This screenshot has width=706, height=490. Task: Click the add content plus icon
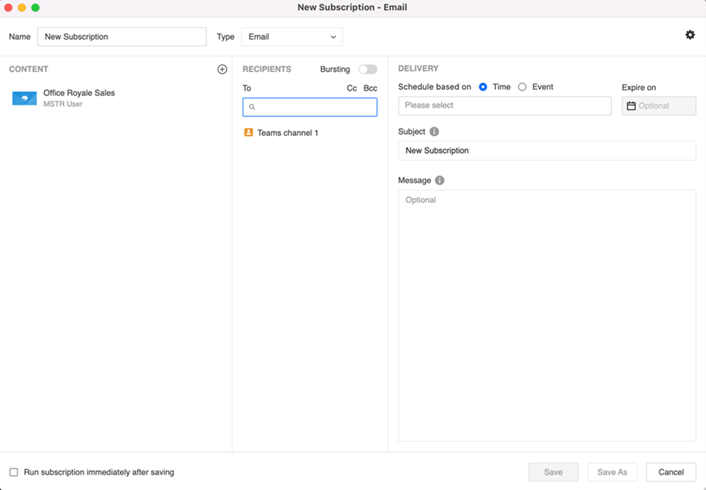pyautogui.click(x=222, y=69)
